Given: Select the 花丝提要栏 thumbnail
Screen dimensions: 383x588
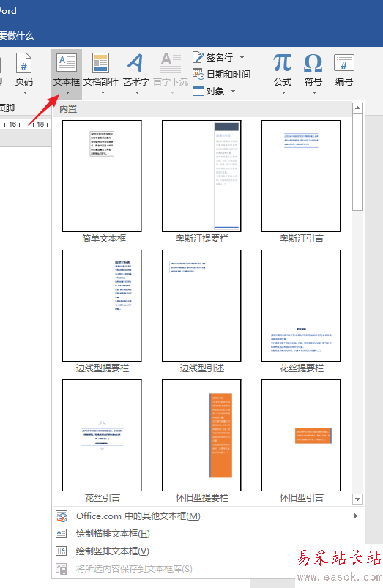Looking at the screenshot, I should [x=301, y=305].
